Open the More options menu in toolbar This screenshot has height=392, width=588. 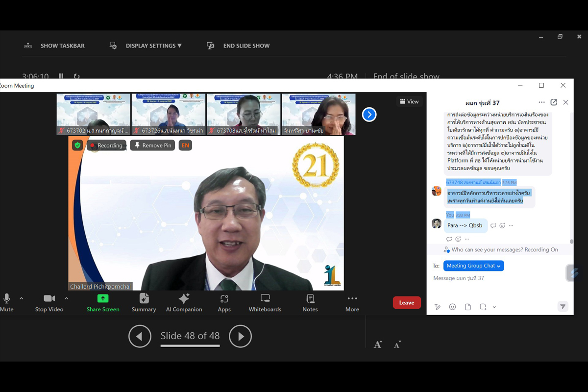tap(352, 298)
